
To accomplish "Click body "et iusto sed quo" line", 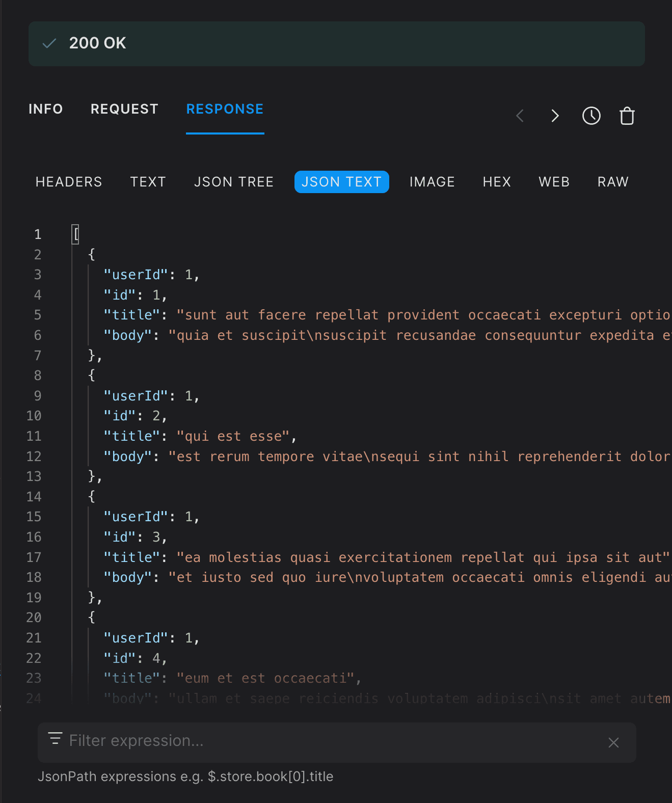I will click(387, 577).
